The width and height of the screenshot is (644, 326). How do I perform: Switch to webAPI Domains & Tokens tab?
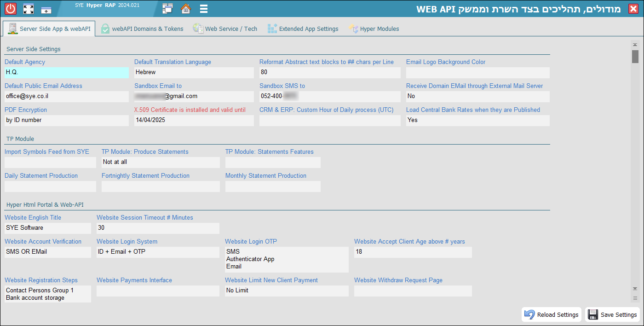(x=142, y=29)
